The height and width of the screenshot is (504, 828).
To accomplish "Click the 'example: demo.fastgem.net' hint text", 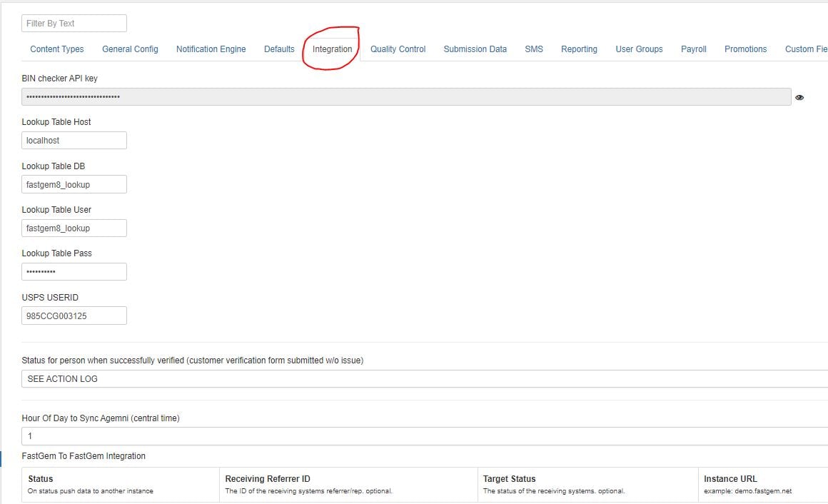I will coord(748,491).
